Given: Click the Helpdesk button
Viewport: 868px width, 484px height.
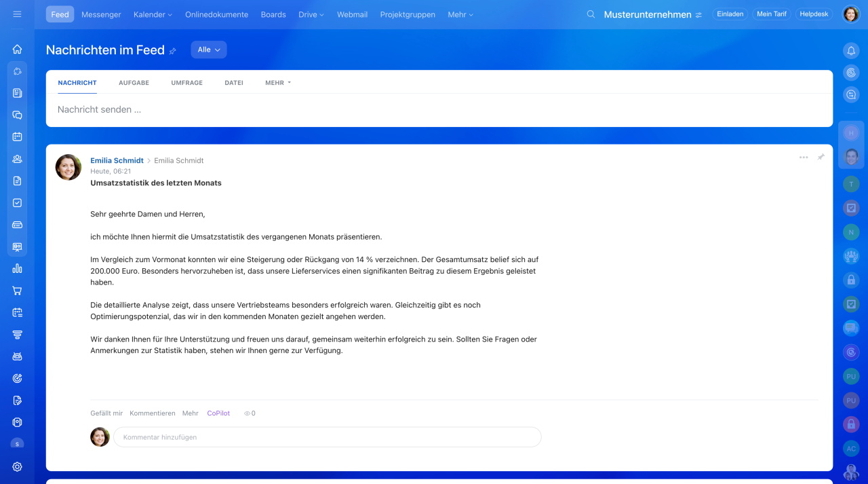Looking at the screenshot, I should click(814, 14).
